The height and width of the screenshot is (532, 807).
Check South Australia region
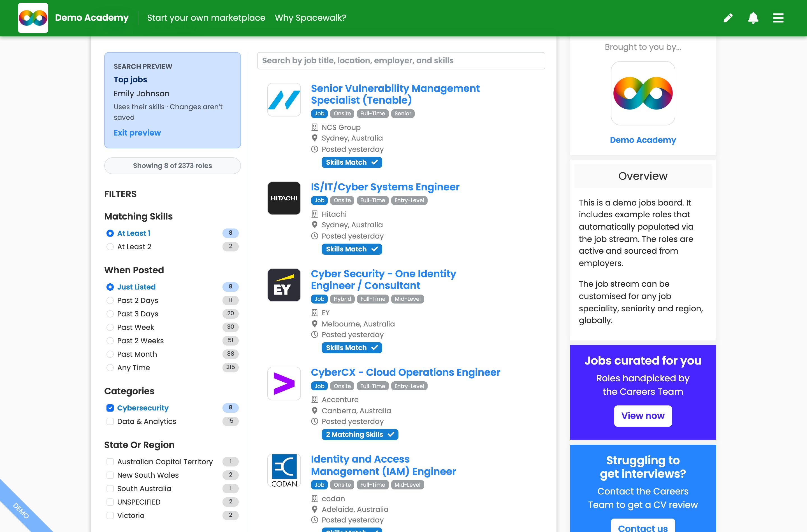coord(110,489)
